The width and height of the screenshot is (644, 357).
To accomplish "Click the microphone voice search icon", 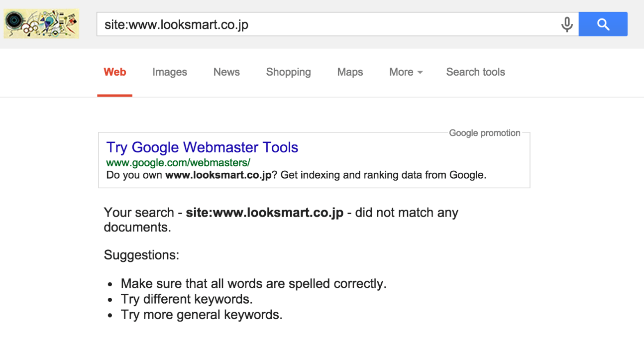I will tap(567, 24).
